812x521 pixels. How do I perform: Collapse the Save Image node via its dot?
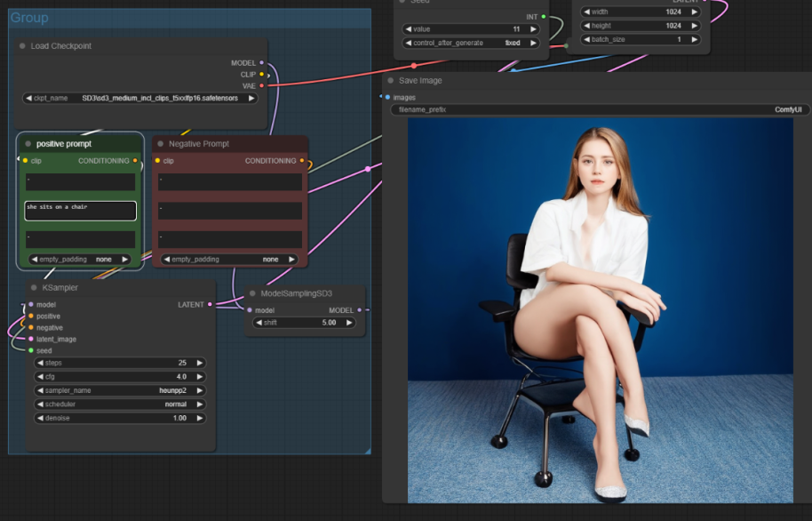click(391, 81)
